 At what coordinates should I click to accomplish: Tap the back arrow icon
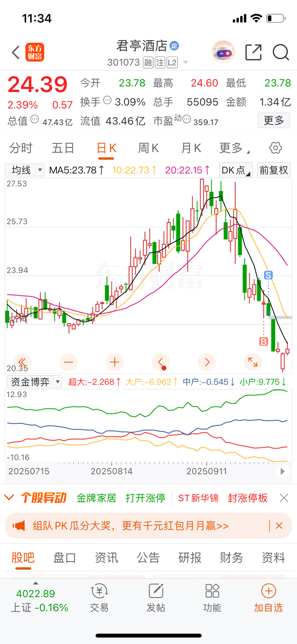tap(15, 52)
